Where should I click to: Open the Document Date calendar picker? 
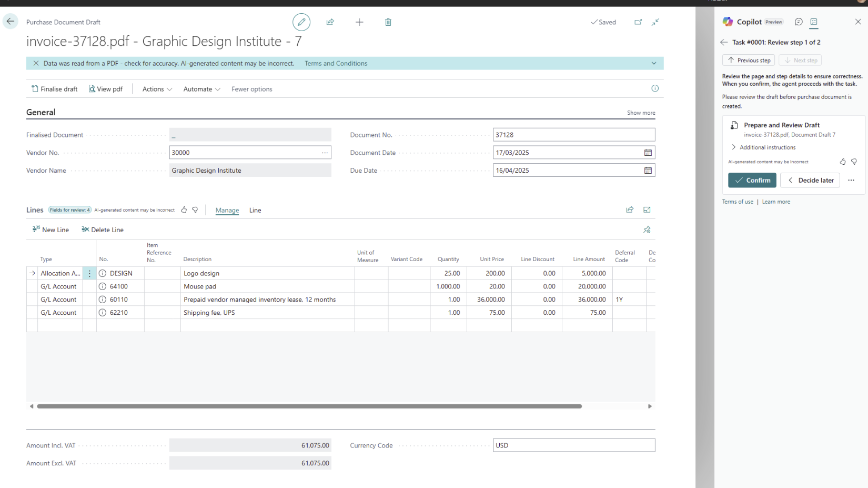point(648,153)
